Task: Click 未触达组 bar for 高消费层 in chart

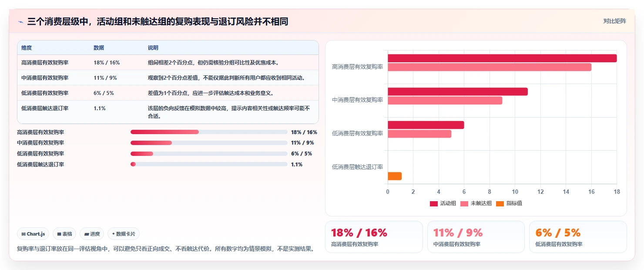Action: 490,67
